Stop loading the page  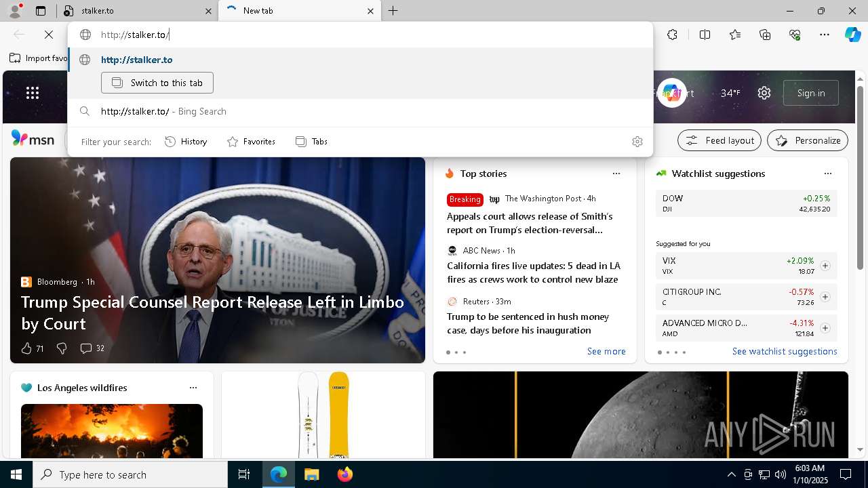[x=49, y=35]
